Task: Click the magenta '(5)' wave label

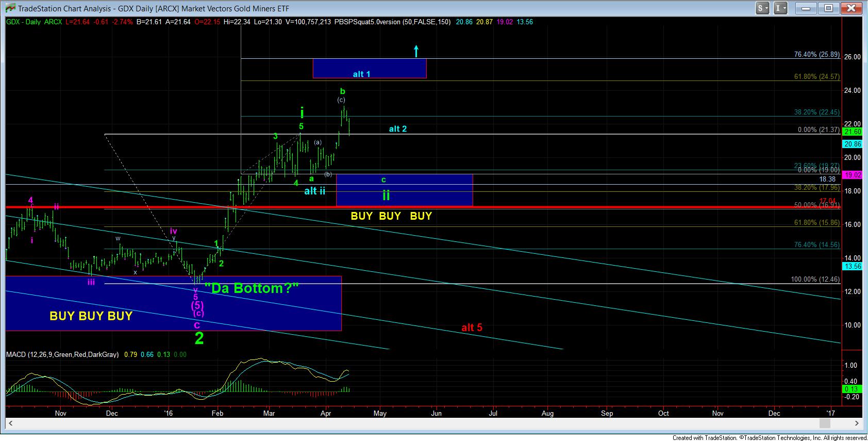Action: tap(197, 305)
